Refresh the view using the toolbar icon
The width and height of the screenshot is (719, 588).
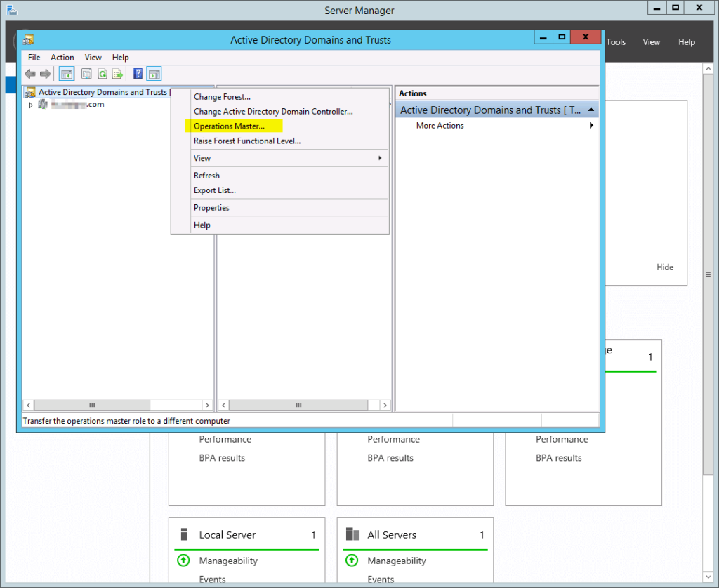[x=103, y=73]
